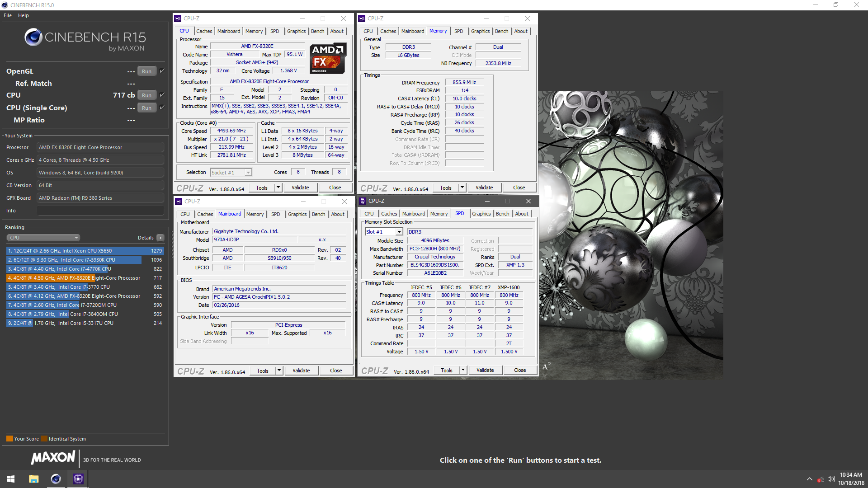The width and height of the screenshot is (868, 488).
Task: Open the Slot #1 memory slot dropdown
Action: (x=384, y=232)
